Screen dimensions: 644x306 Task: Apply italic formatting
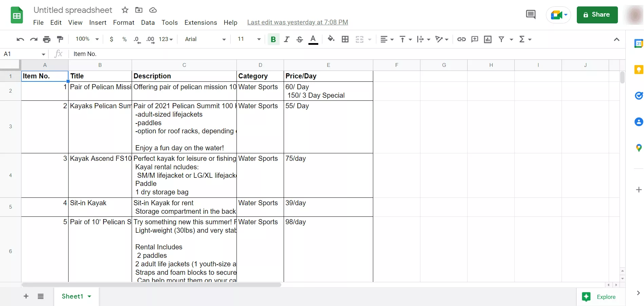click(x=286, y=39)
